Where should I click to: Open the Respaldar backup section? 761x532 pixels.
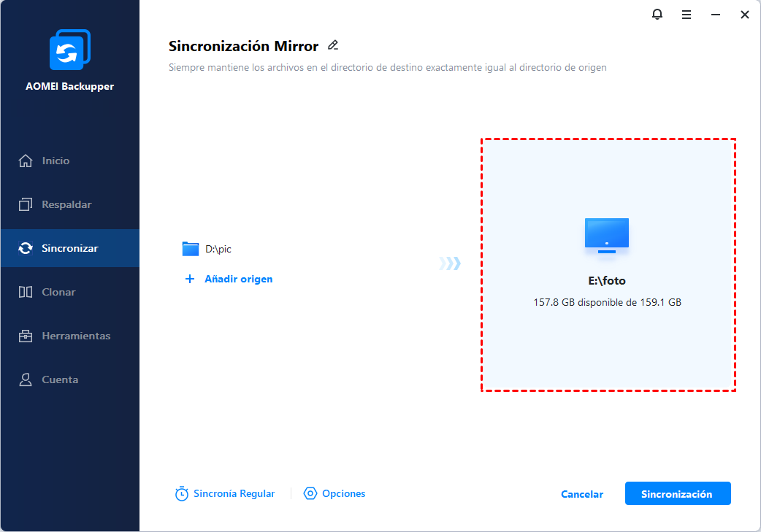(x=70, y=204)
